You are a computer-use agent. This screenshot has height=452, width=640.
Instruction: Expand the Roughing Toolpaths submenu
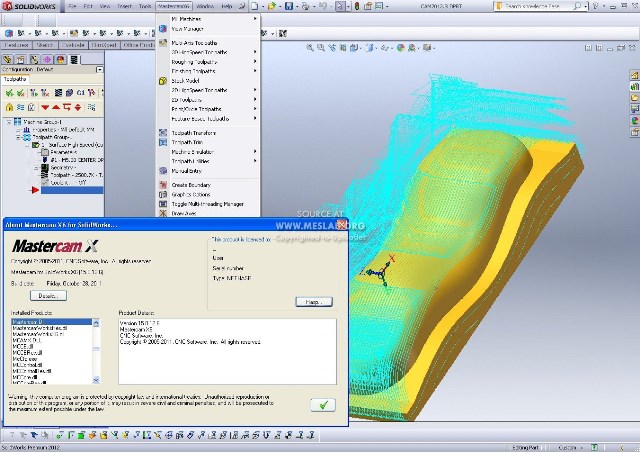point(196,61)
